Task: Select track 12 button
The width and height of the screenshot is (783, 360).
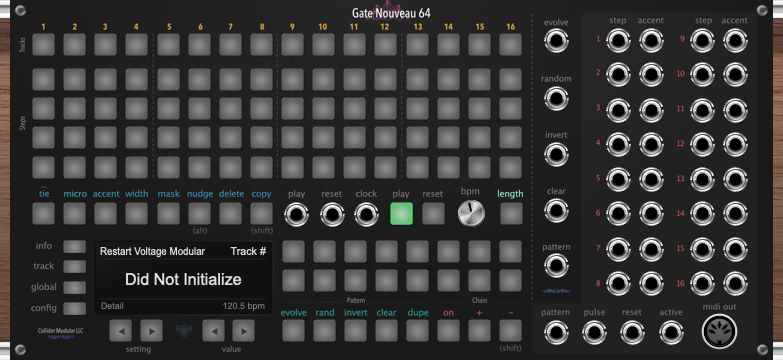Action: pyautogui.click(x=386, y=44)
